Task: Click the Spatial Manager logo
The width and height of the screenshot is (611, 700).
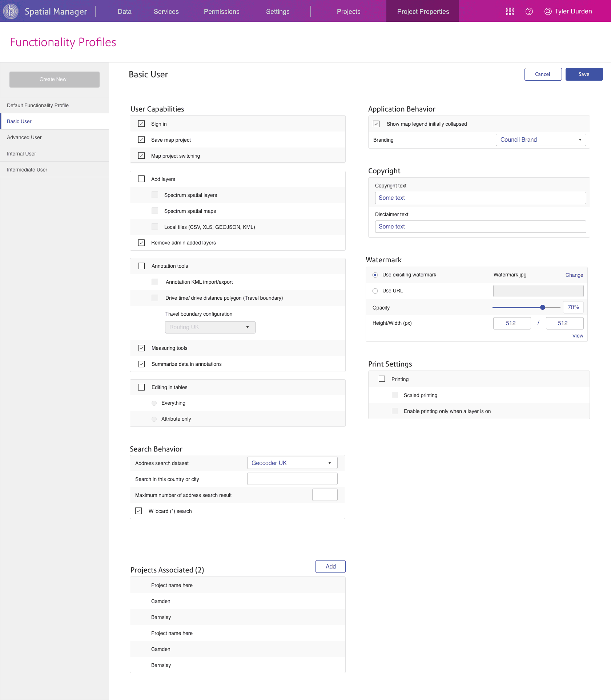Action: pyautogui.click(x=11, y=11)
